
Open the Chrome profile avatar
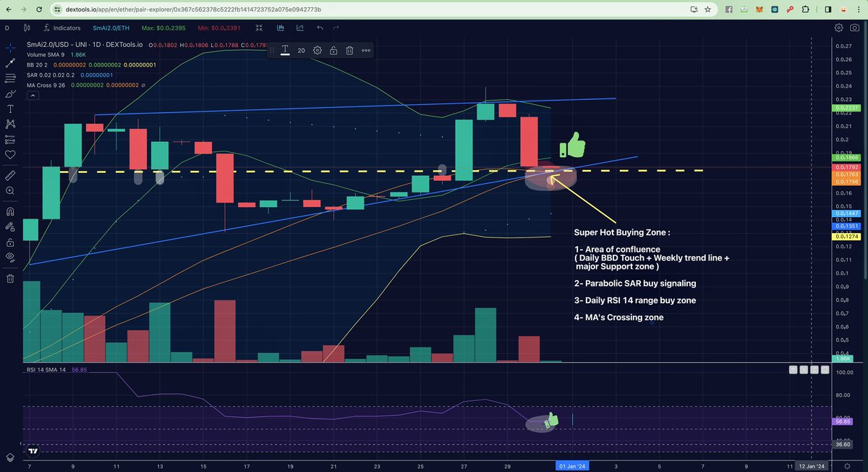click(x=843, y=9)
